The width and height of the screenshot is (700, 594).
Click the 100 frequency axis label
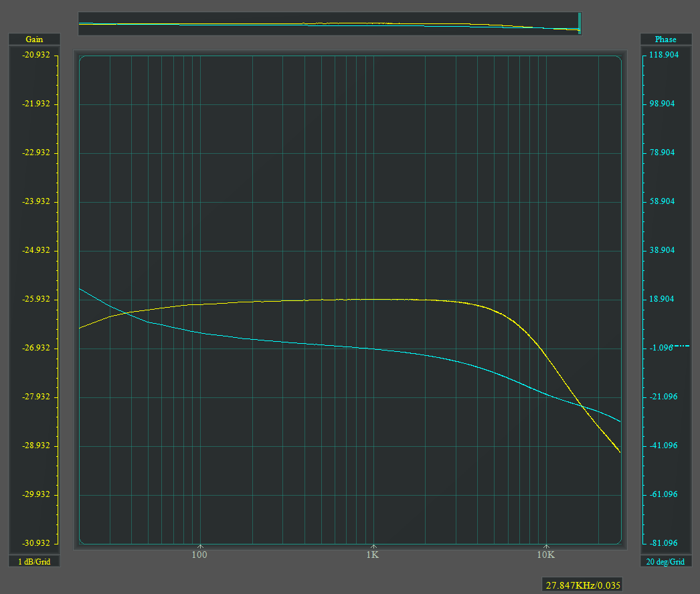(x=199, y=555)
